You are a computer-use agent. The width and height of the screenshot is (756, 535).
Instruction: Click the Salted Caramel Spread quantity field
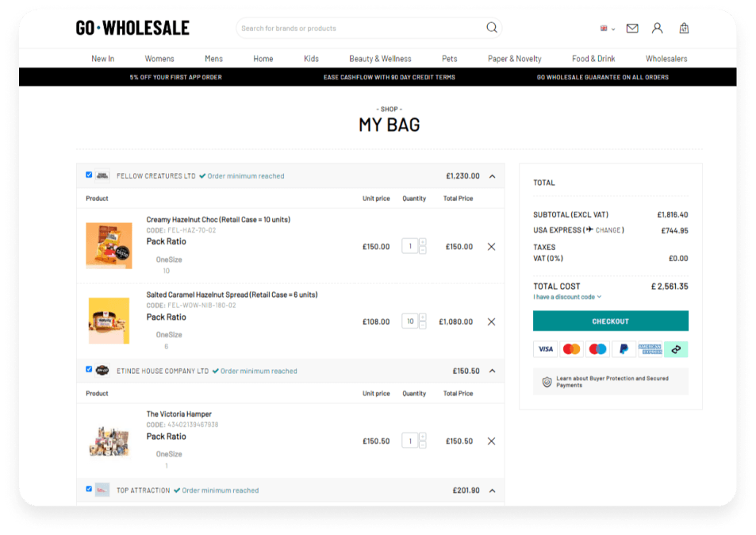[410, 321]
